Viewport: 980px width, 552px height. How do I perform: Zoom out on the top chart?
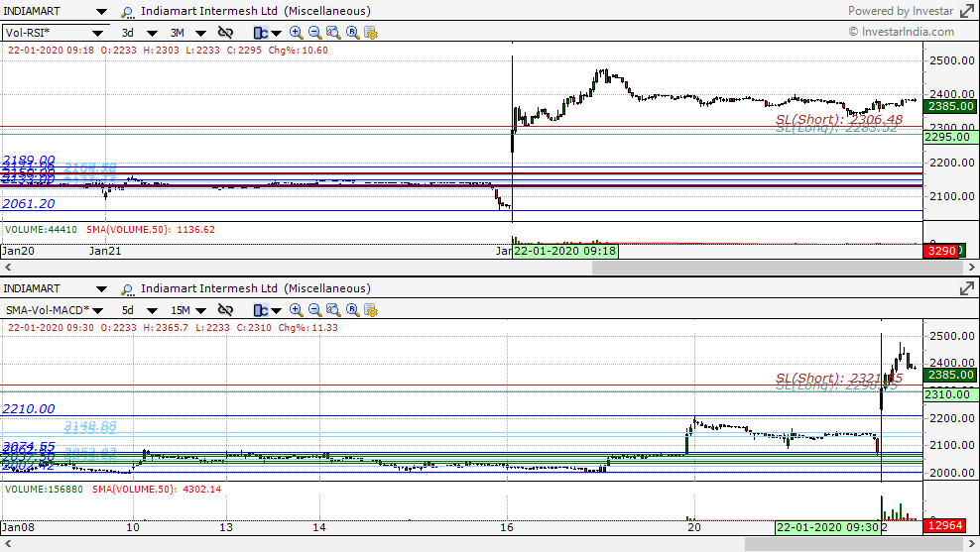point(315,33)
